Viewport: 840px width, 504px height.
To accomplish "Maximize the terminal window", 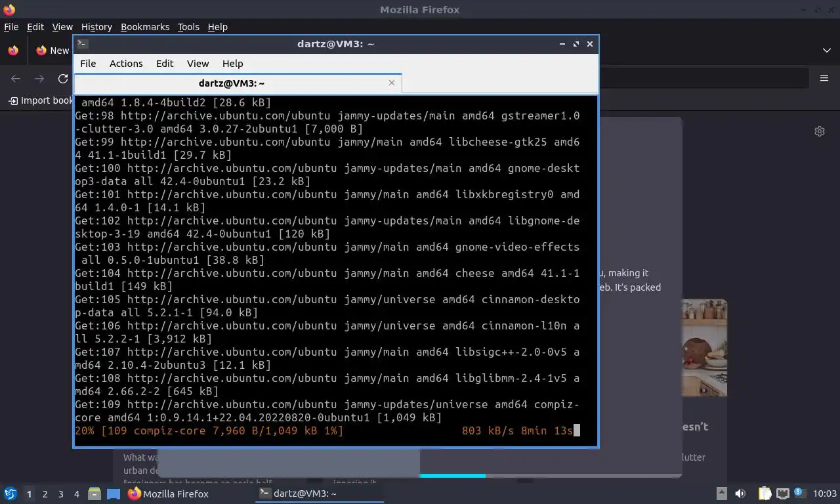I will coord(576,44).
